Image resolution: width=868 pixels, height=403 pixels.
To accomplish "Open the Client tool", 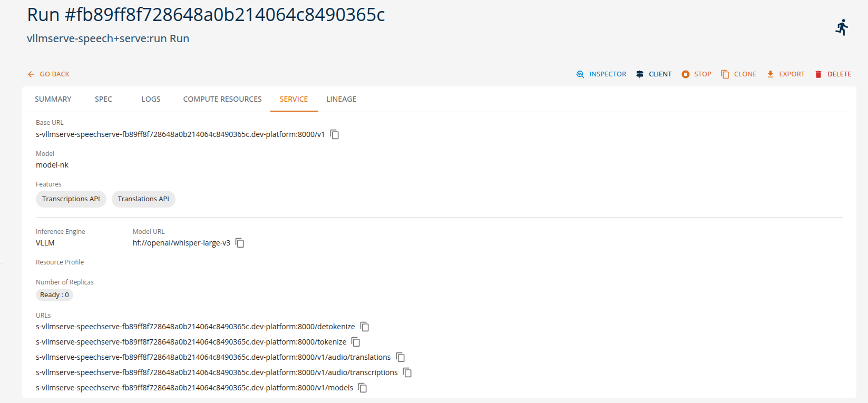I will (654, 74).
